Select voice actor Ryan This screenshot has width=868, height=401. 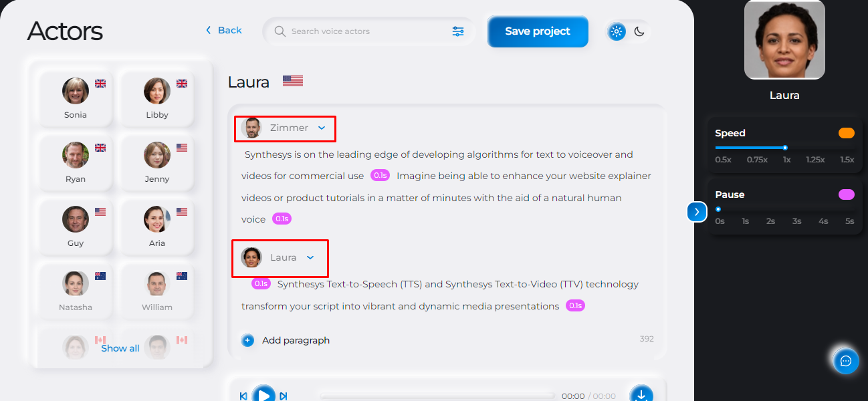point(76,162)
